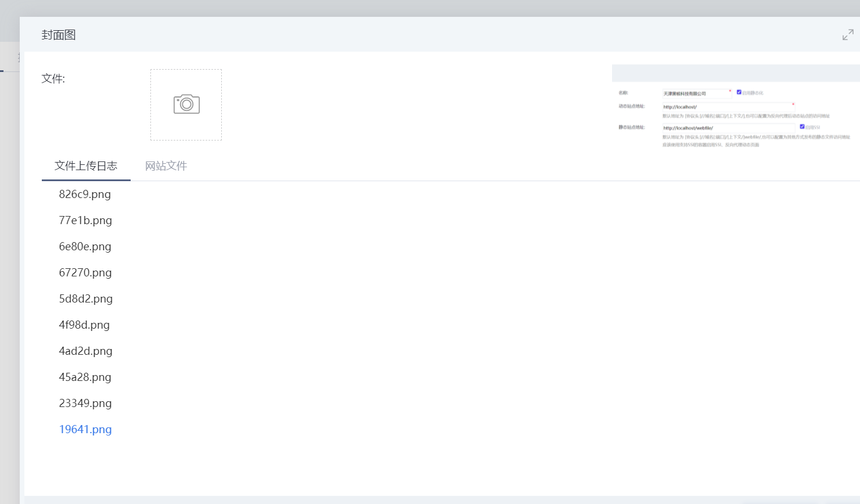860x504 pixels.
Task: Click the camera upload icon
Action: pos(186,105)
